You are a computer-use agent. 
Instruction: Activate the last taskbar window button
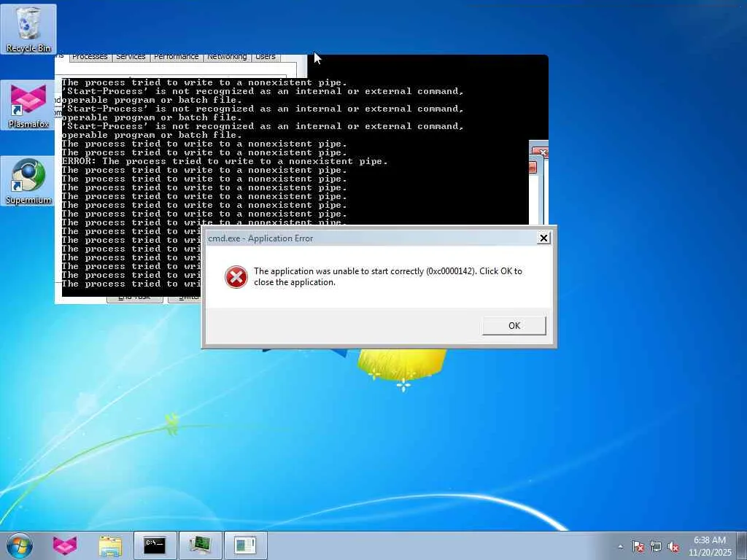[245, 545]
